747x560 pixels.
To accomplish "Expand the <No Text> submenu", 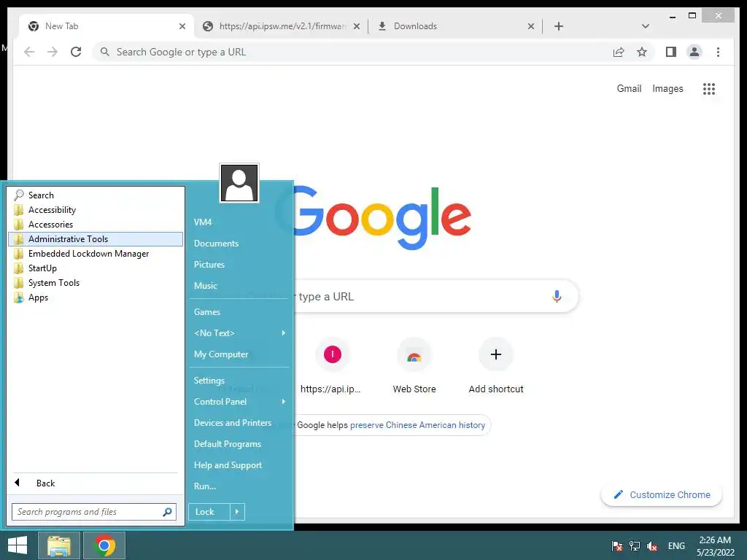I will tap(239, 332).
